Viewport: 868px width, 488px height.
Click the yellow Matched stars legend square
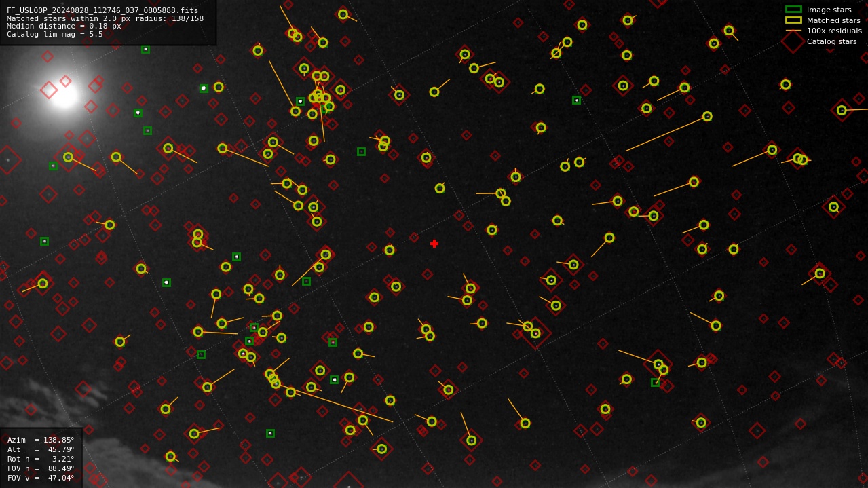[x=793, y=20]
